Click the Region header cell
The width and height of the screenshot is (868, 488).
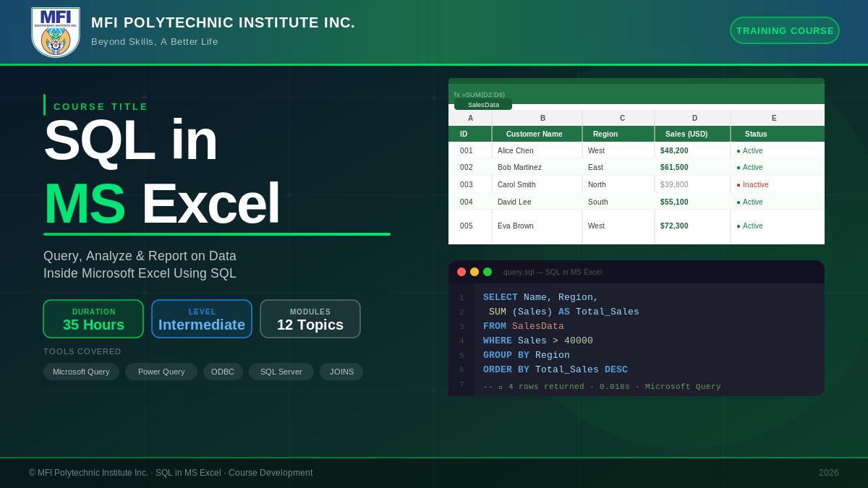coord(618,134)
